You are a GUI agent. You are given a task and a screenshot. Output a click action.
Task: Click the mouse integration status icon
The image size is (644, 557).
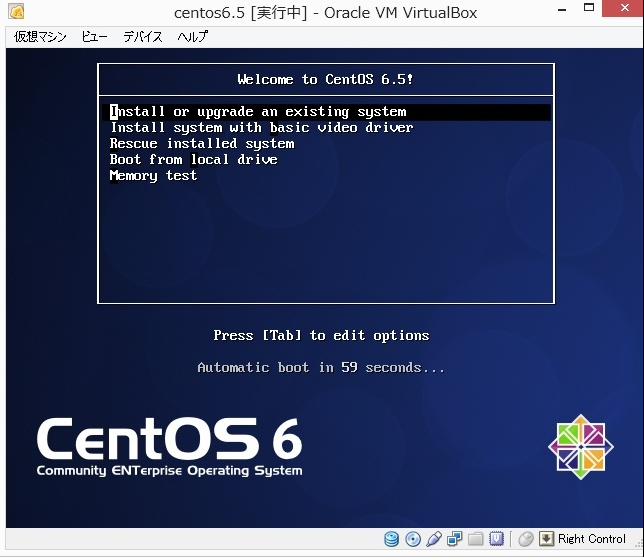tap(526, 539)
